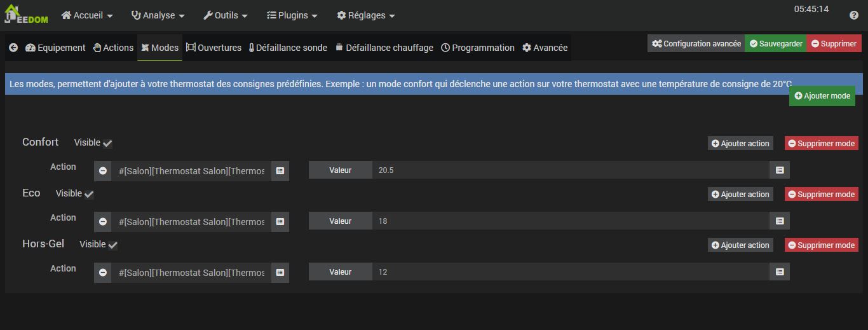This screenshot has width=868, height=330.
Task: Switch to the Programmation tab
Action: [x=478, y=48]
